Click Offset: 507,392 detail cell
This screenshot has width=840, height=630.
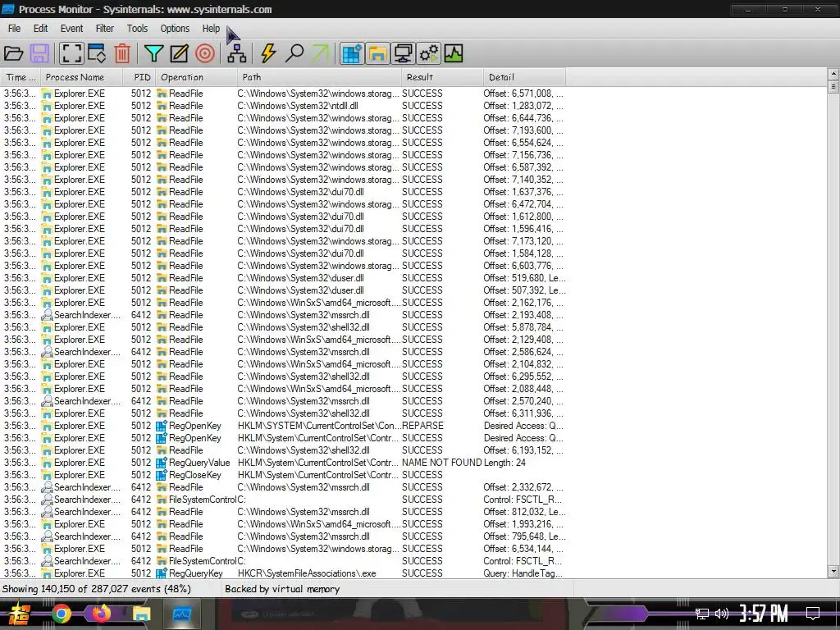[524, 290]
